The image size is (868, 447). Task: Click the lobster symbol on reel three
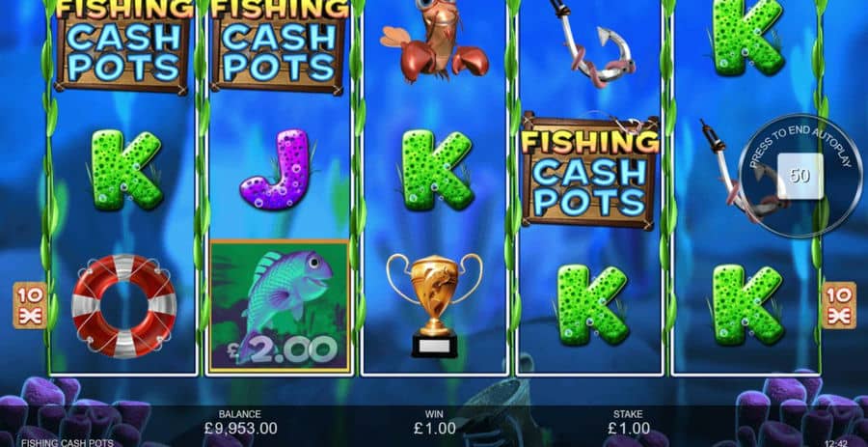point(435,41)
